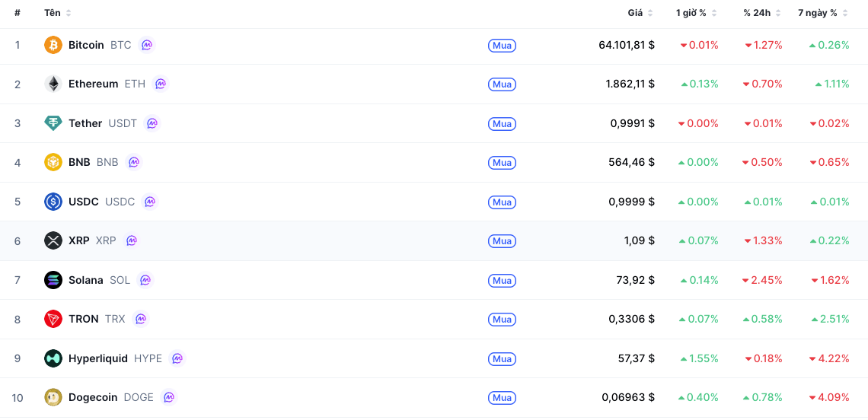This screenshot has height=420, width=868.
Task: Open the community chat icon beside HYPE
Action: pos(177,358)
